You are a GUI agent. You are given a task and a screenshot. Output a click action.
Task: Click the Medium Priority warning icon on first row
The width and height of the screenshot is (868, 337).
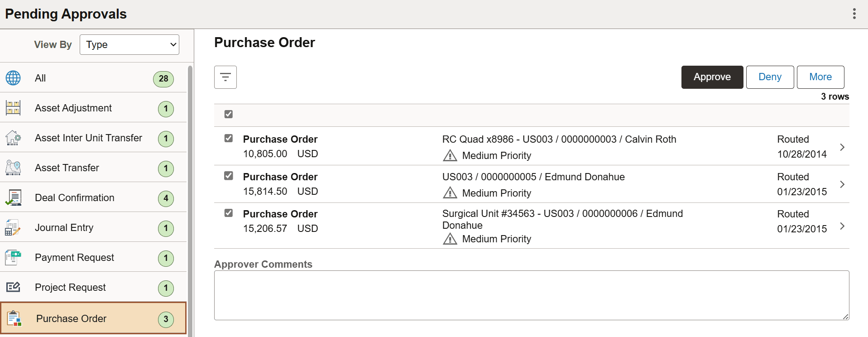coord(450,155)
